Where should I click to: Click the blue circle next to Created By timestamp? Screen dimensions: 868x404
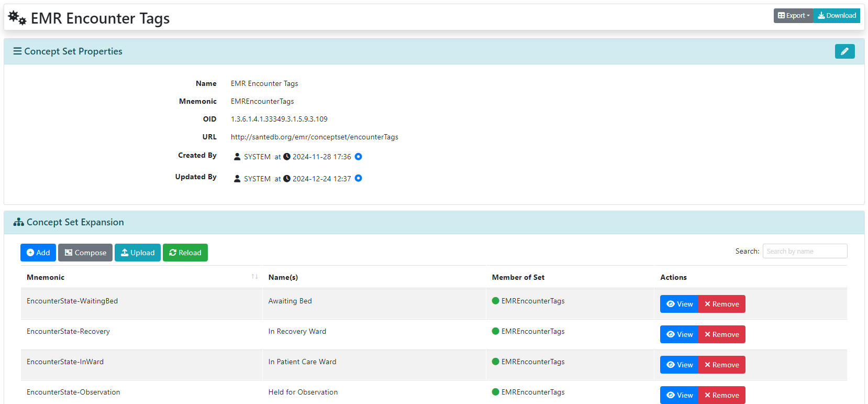pyautogui.click(x=358, y=157)
